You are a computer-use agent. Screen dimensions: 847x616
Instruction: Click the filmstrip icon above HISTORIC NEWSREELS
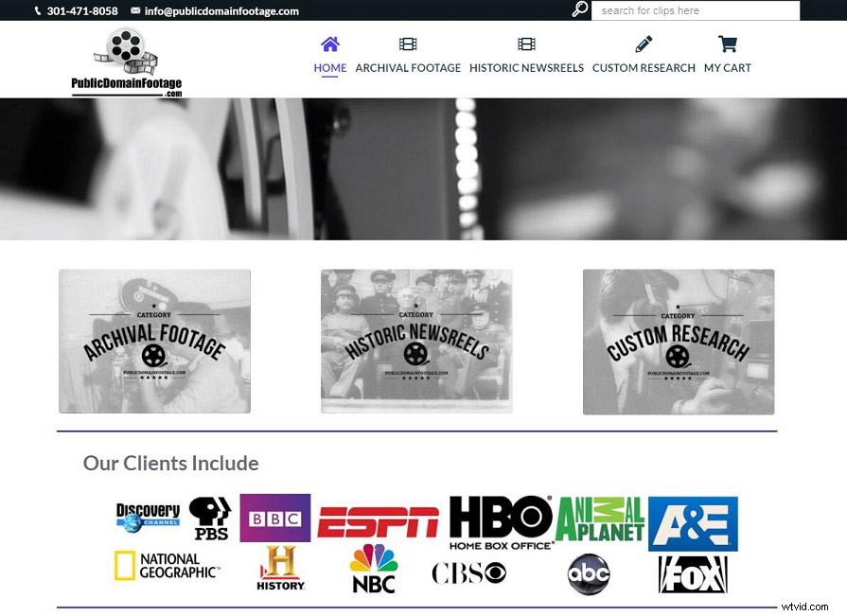[x=526, y=43]
